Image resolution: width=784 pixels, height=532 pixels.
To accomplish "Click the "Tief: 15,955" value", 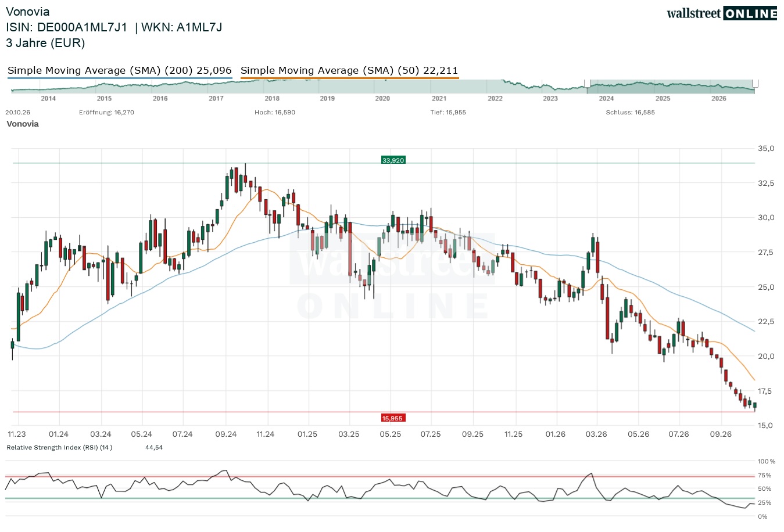I will click(x=448, y=113).
